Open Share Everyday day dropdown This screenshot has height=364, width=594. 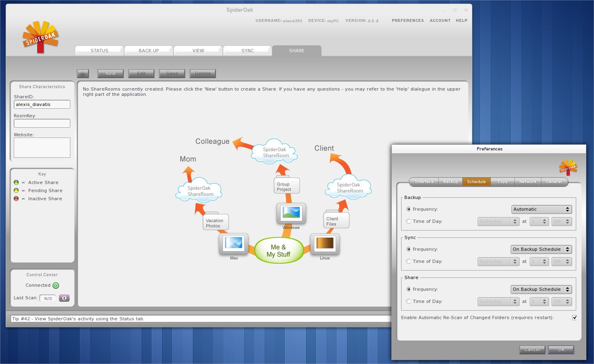[x=498, y=301]
